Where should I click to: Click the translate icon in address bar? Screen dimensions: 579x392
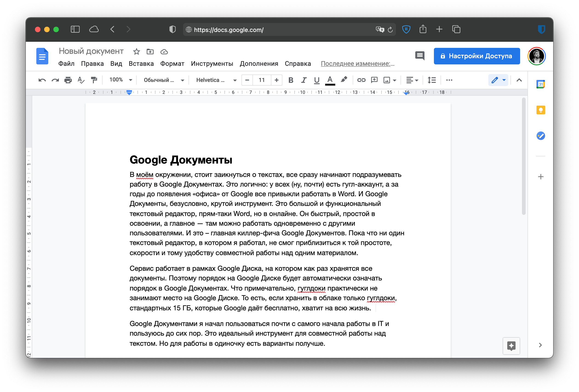[380, 30]
